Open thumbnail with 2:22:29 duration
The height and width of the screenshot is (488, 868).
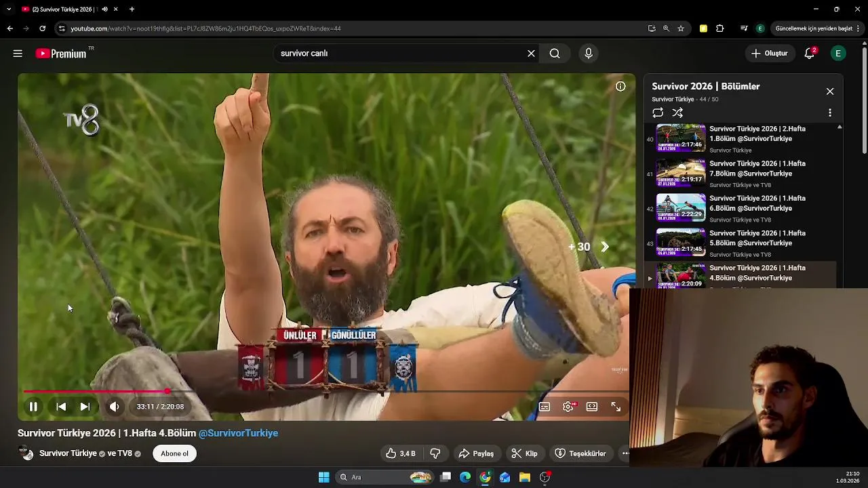point(681,208)
